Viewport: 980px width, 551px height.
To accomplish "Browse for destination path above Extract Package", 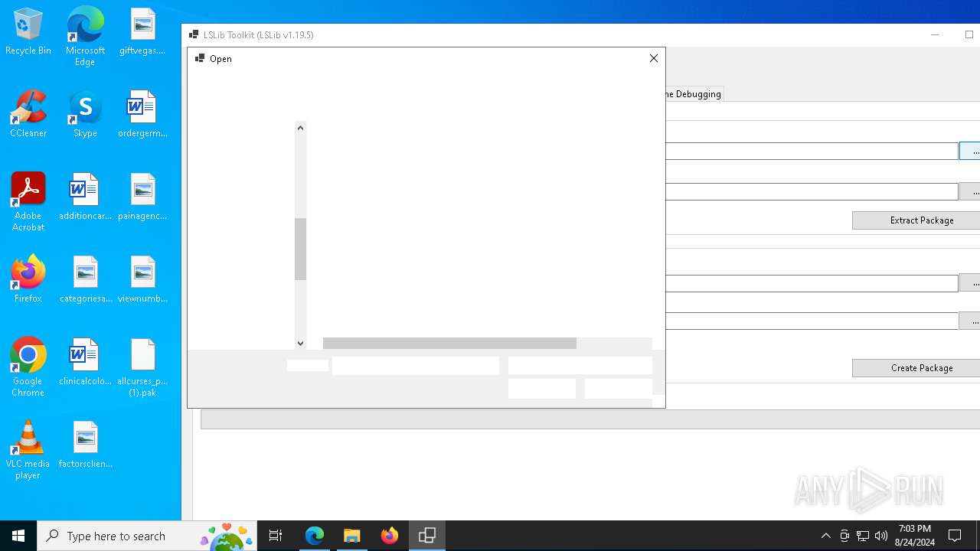I will coord(971,191).
